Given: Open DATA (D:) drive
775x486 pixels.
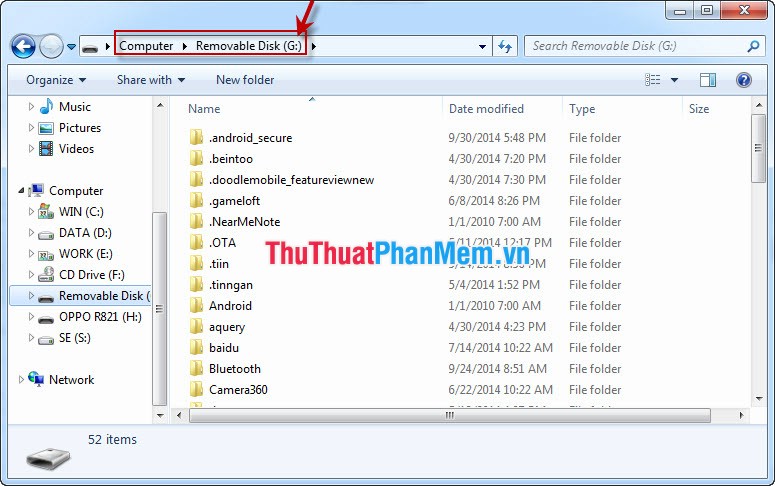Looking at the screenshot, I should [x=85, y=233].
